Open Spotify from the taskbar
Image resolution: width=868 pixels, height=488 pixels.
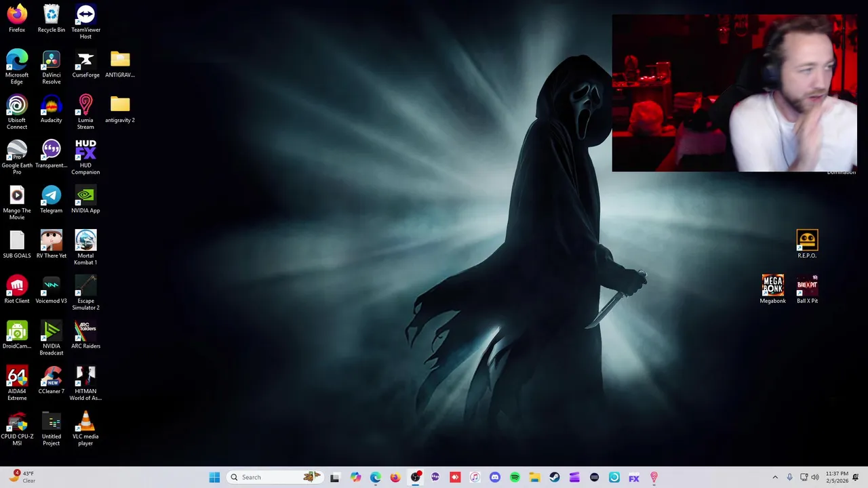(515, 477)
